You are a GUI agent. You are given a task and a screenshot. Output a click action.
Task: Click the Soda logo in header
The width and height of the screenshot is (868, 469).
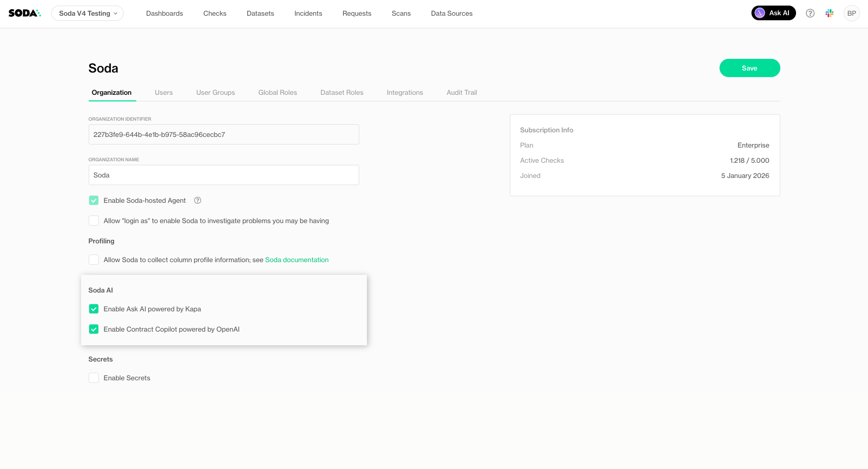24,13
